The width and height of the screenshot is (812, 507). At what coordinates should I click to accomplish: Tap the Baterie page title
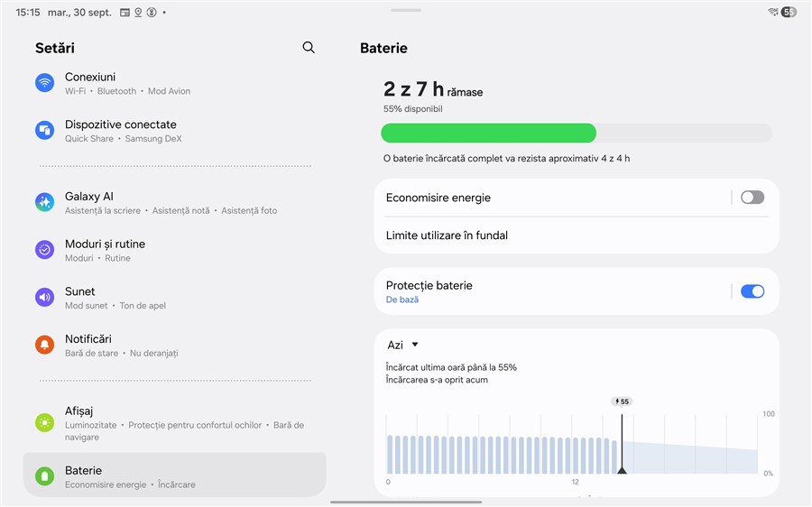click(x=383, y=48)
